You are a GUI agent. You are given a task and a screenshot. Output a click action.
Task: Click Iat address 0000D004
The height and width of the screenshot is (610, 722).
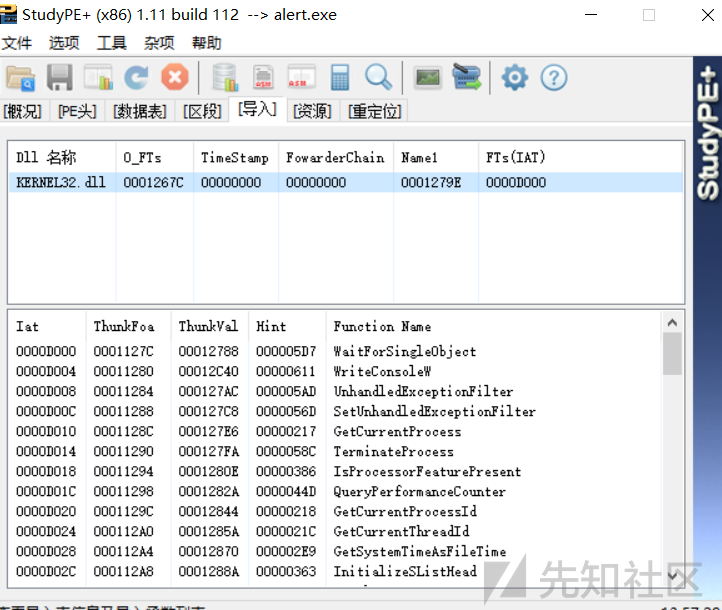coord(46,371)
